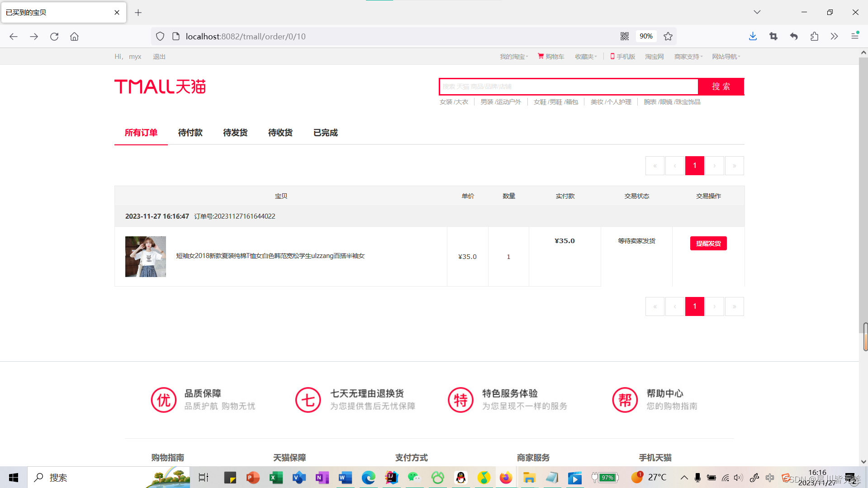The image size is (868, 488).
Task: Open the browser extensions puzzle icon
Action: click(x=814, y=36)
